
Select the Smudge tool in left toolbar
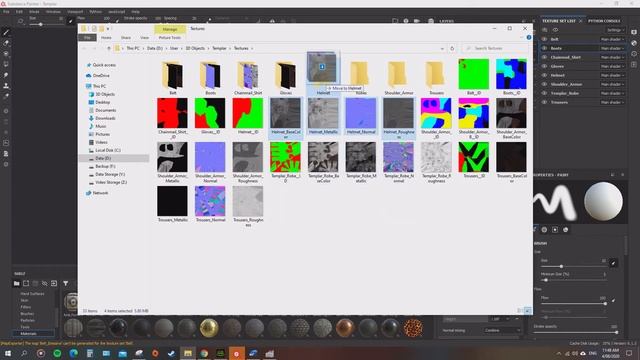[x=6, y=75]
